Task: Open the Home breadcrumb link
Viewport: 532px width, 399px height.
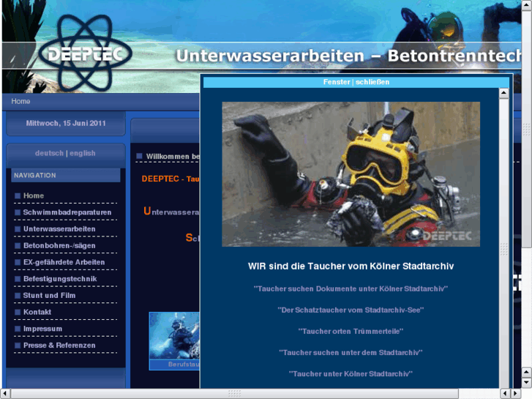Action: 20,101
